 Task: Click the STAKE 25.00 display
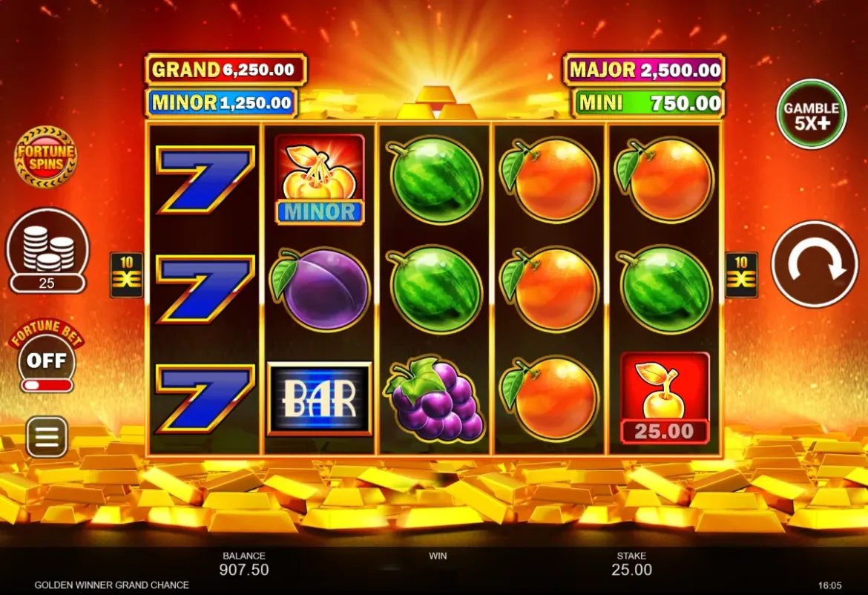(631, 564)
